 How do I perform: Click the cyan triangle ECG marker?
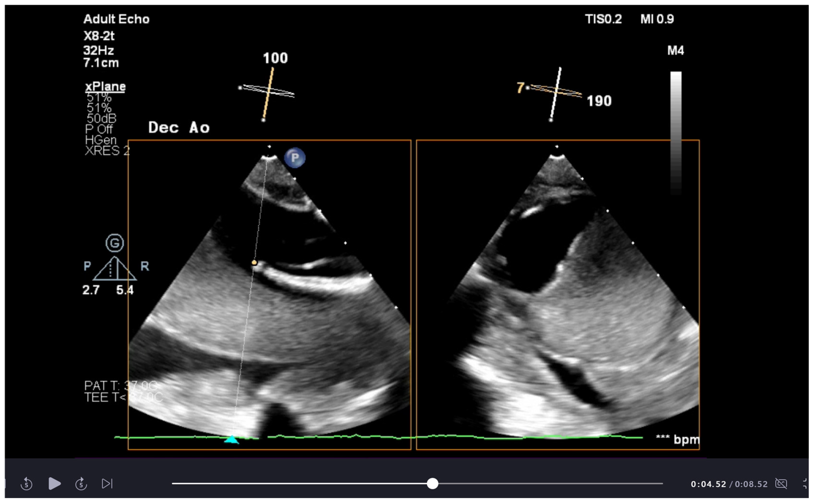(x=231, y=440)
